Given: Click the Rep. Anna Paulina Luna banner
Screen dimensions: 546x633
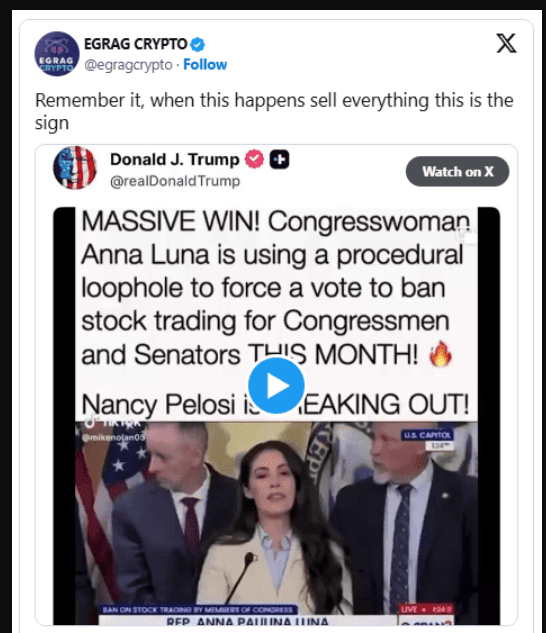Looking at the screenshot, I should (247, 620).
